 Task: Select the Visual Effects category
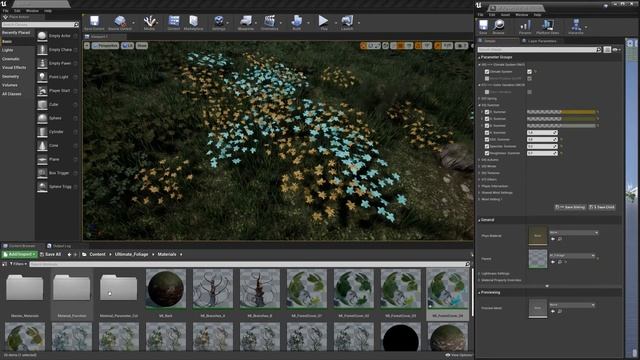coord(14,68)
